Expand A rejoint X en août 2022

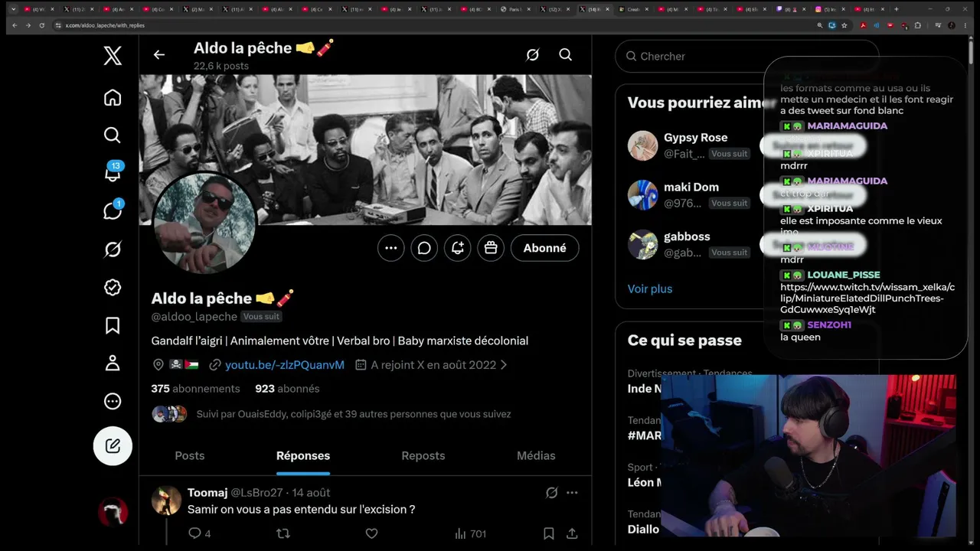point(433,365)
